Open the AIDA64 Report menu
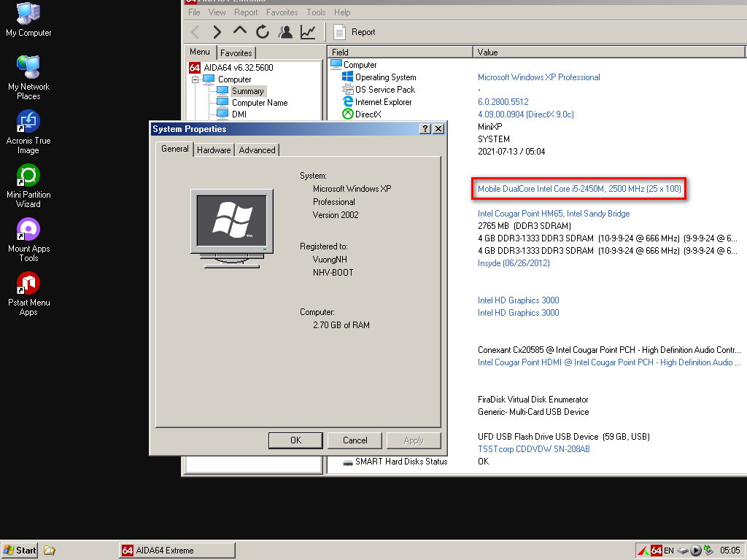This screenshot has width=747, height=560. pos(246,12)
